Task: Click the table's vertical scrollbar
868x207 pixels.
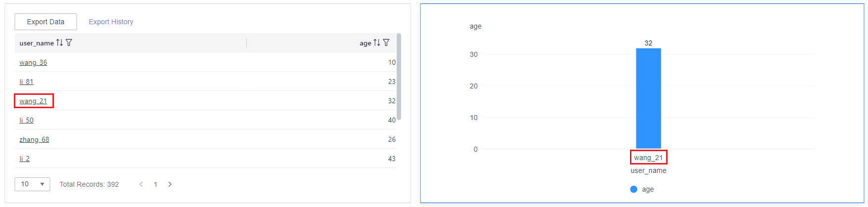Action: 399,77
